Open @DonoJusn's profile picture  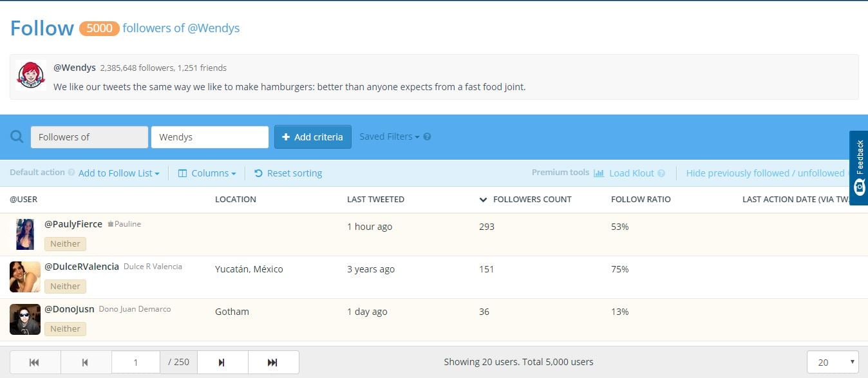pos(25,319)
